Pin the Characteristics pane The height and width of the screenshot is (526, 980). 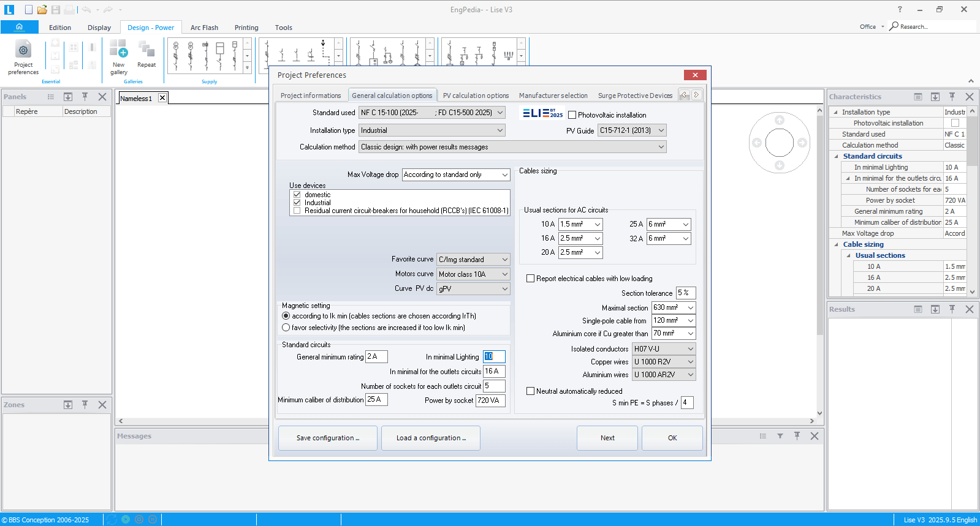pyautogui.click(x=952, y=97)
